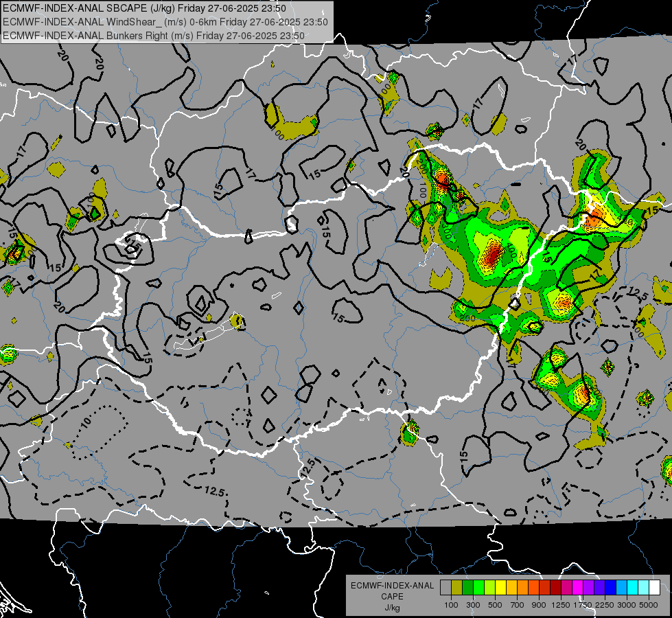Click the legend value 700
This screenshot has width=672, height=618.
click(x=518, y=605)
